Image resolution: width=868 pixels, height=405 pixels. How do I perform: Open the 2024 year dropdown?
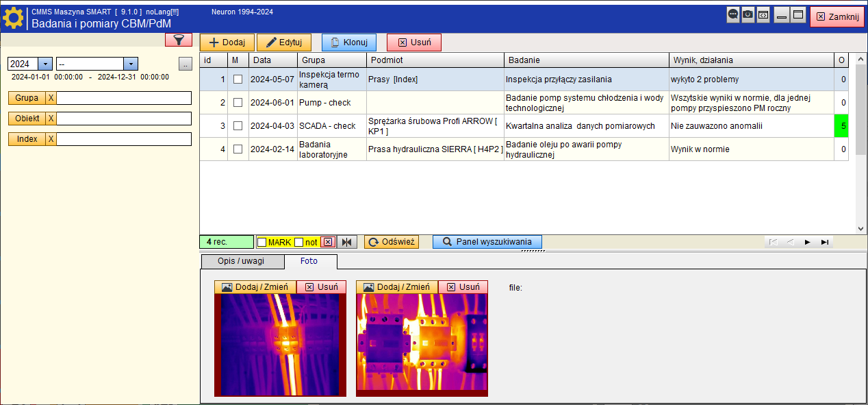(x=46, y=64)
